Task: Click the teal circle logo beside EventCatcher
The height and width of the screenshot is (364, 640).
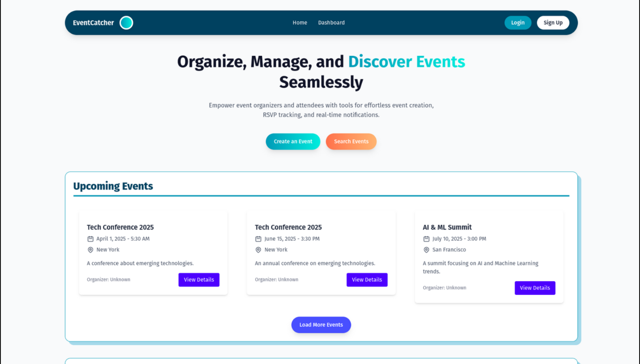Action: 126,23
